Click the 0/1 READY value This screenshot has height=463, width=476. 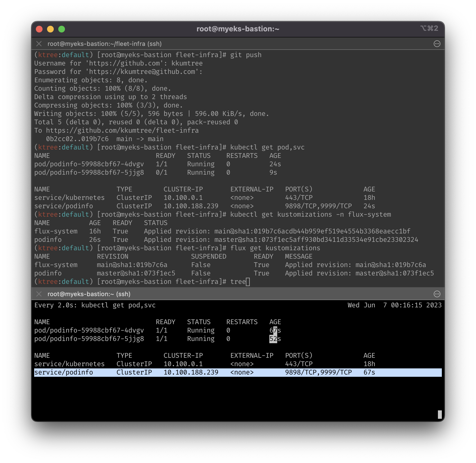[162, 172]
